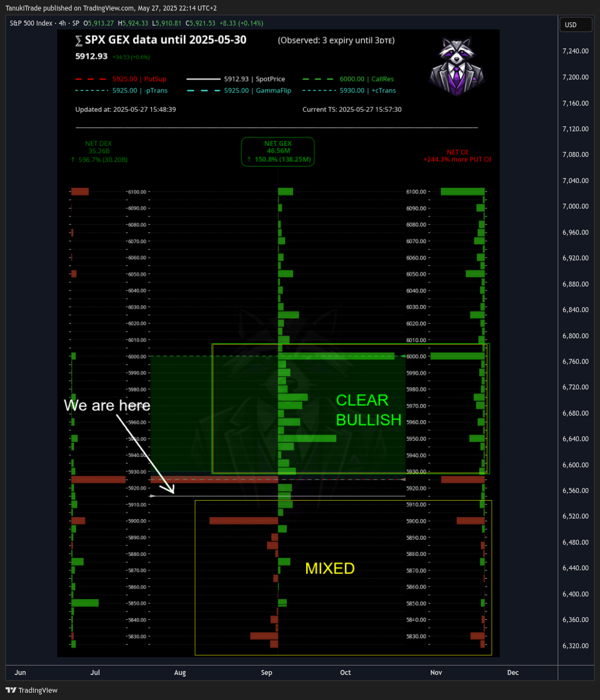Screen dimensions: 600x700
Task: Click the 5925.00 GammaFlip legend entry
Action: point(239,90)
